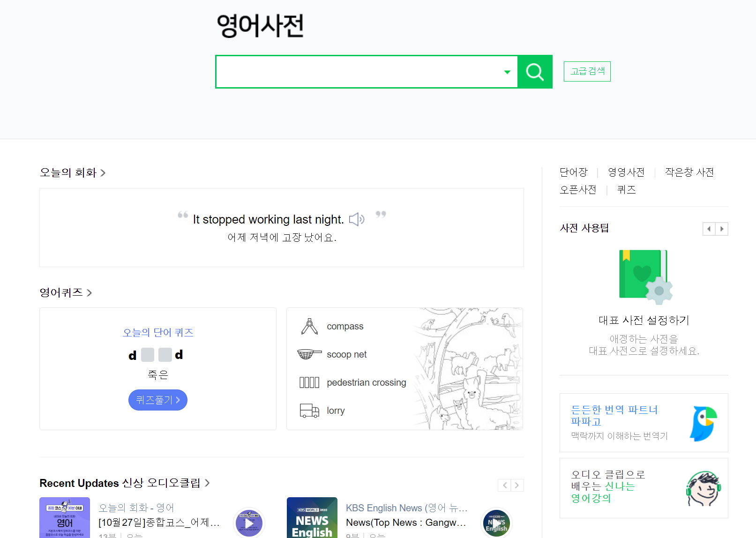
Task: Click the green dictionary settings book icon
Action: 645,277
